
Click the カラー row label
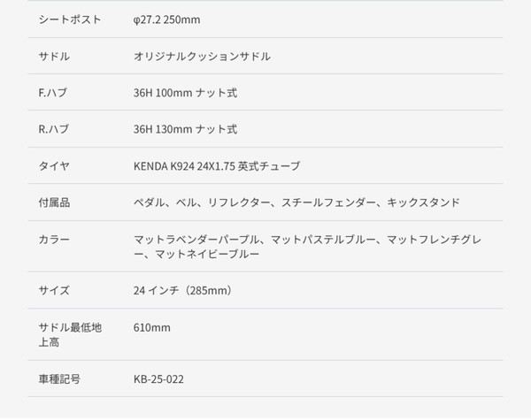coord(54,240)
